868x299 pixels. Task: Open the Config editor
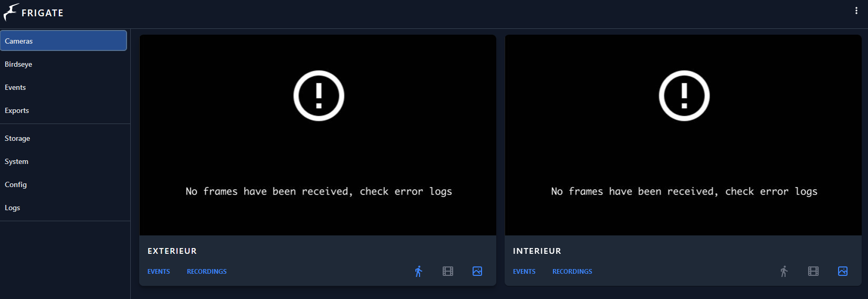pos(16,184)
